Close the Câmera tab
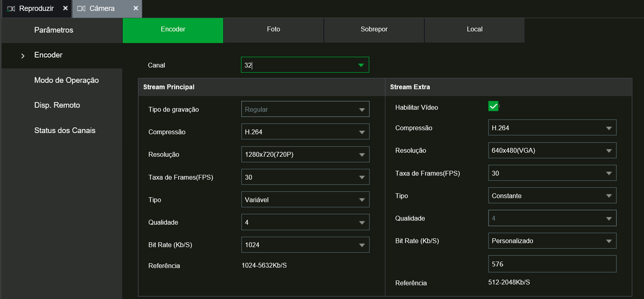644x299 pixels. point(136,9)
